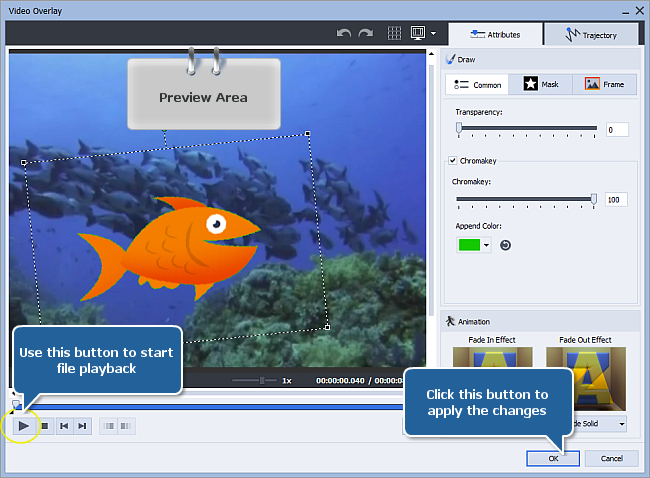
Task: Click the Undo arrow icon
Action: [x=344, y=33]
